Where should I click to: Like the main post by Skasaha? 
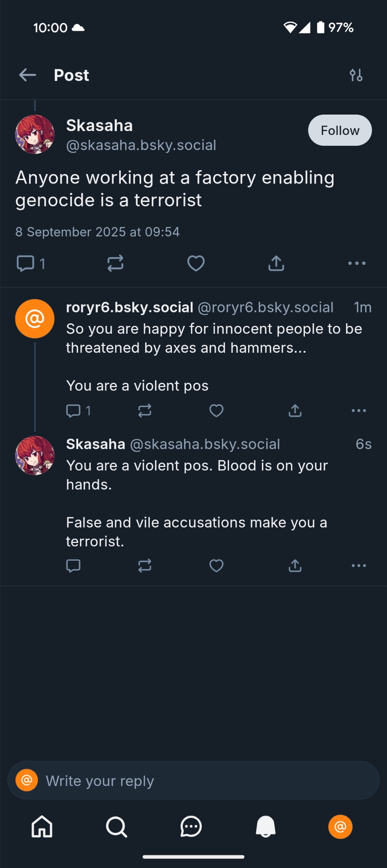[196, 263]
